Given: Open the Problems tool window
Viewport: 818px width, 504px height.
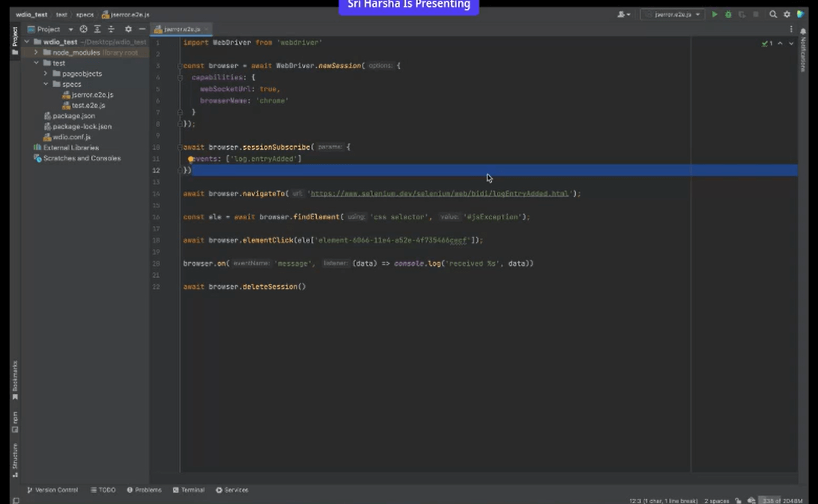Looking at the screenshot, I should pyautogui.click(x=144, y=490).
